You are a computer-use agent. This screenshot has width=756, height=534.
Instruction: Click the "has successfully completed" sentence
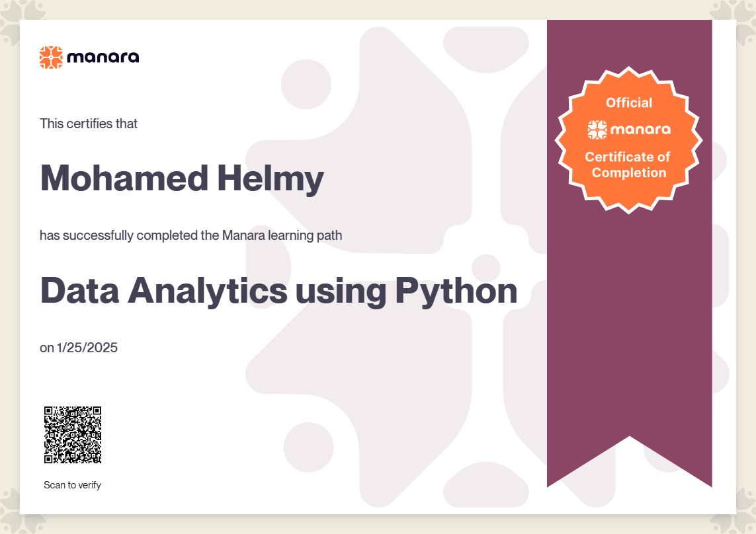[x=190, y=235]
